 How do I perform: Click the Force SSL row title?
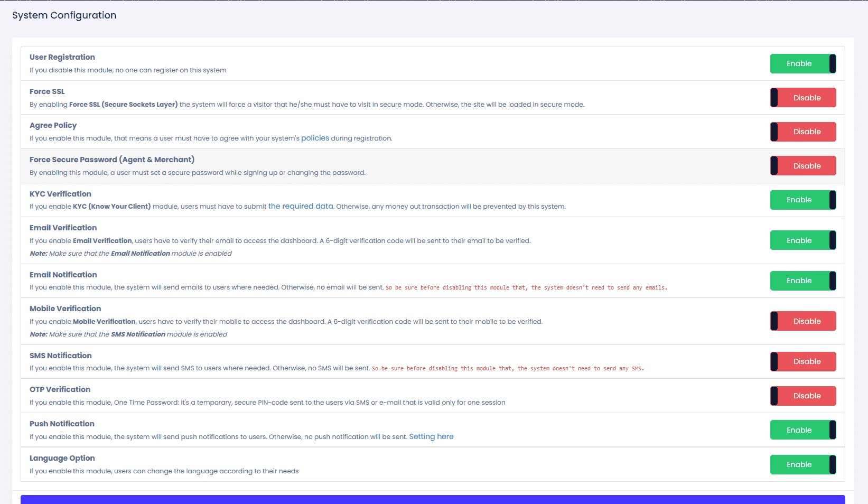pyautogui.click(x=47, y=91)
